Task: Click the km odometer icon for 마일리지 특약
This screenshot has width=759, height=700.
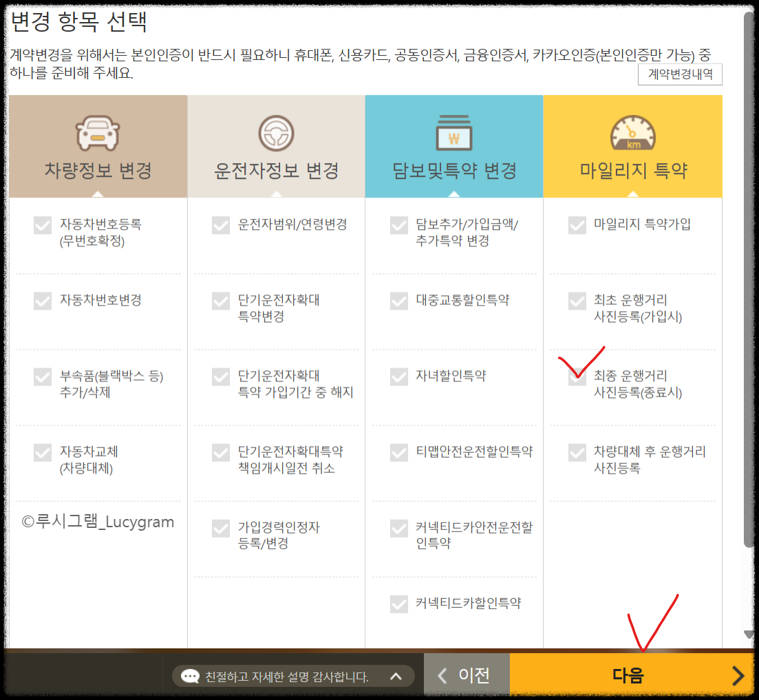Action: (x=632, y=133)
